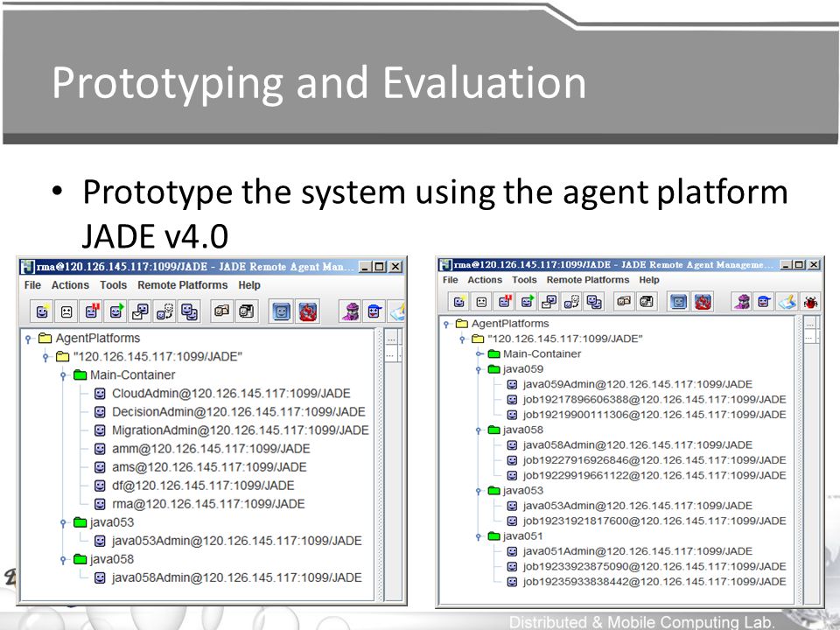Start Sniffer purple spy icon in right window
840x630 pixels.
741,302
